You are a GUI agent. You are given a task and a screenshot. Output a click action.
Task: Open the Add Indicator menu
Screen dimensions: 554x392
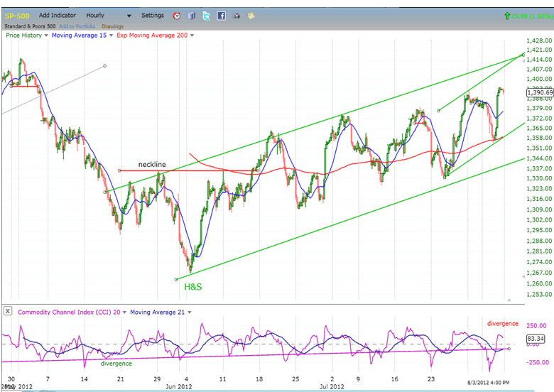click(58, 16)
